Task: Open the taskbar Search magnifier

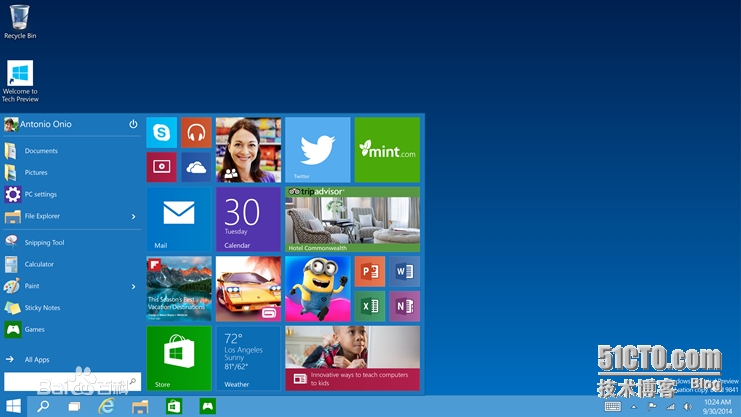Action: pos(43,406)
